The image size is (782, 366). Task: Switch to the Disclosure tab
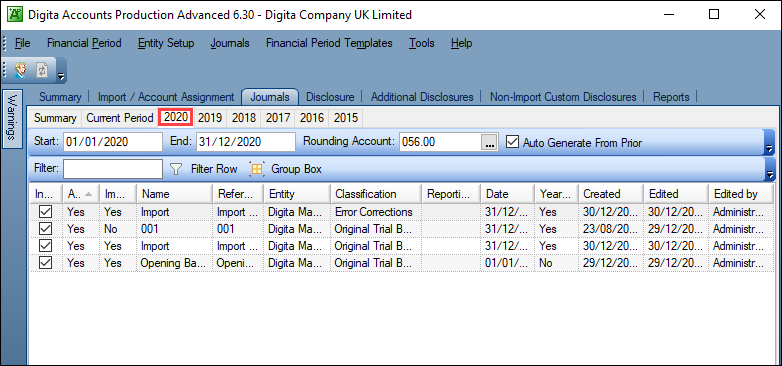[x=330, y=97]
